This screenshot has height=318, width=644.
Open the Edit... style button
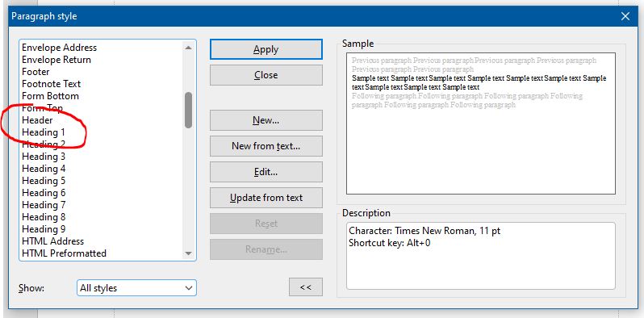pyautogui.click(x=266, y=172)
